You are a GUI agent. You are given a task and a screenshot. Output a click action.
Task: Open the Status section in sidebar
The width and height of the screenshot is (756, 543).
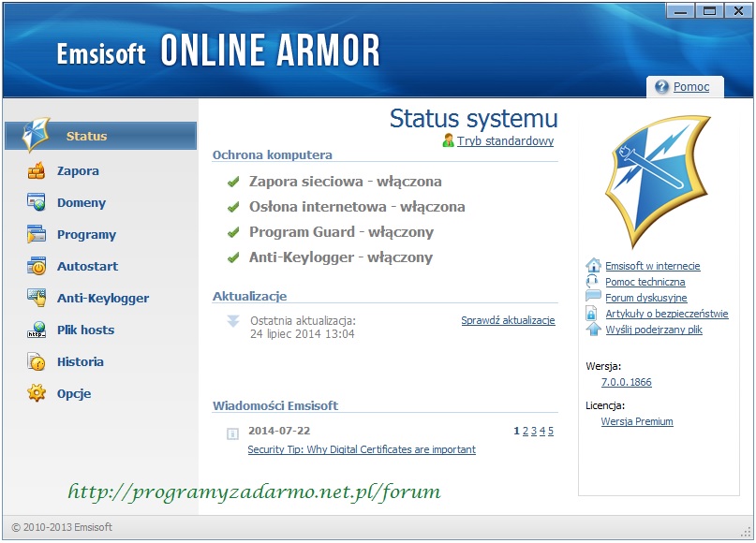pyautogui.click(x=86, y=137)
